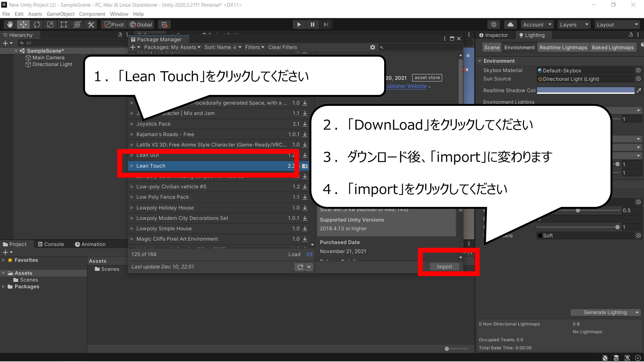The image size is (644, 362).
Task: Click the Play button
Action: pos(299,24)
